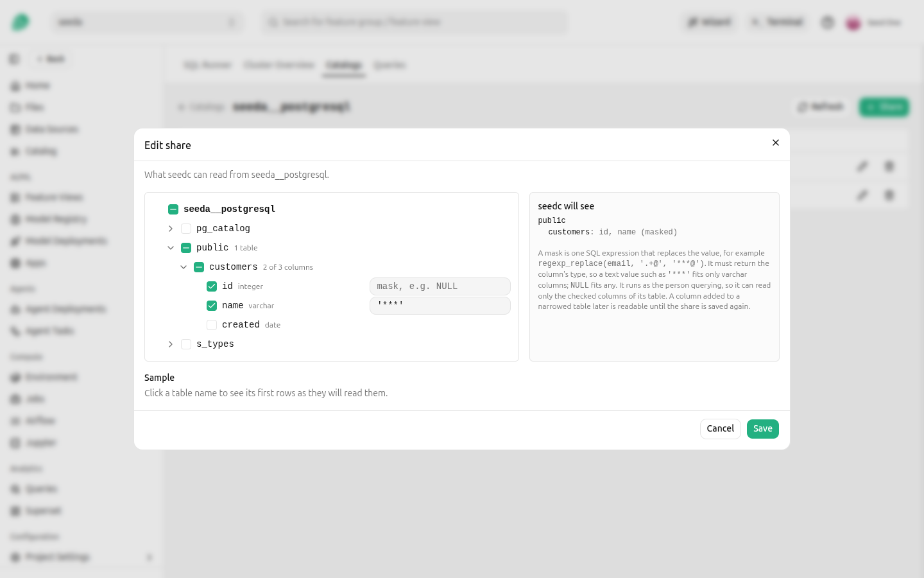924x578 pixels.
Task: Toggle the pg_catalog schema checkbox
Action: click(186, 229)
